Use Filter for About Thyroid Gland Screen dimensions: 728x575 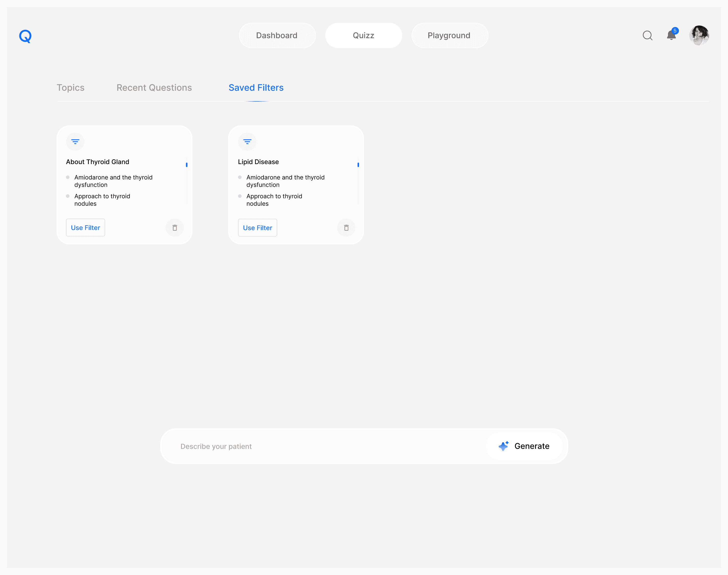86,228
